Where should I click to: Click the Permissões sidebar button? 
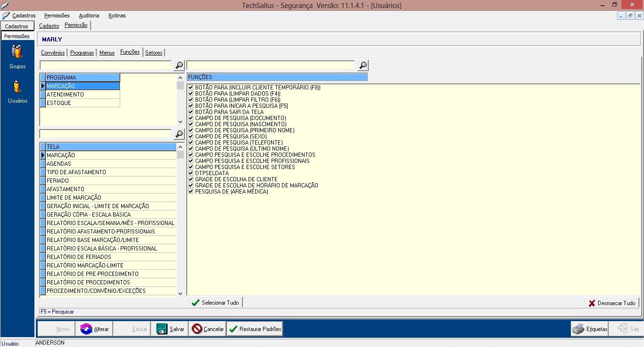(x=17, y=36)
